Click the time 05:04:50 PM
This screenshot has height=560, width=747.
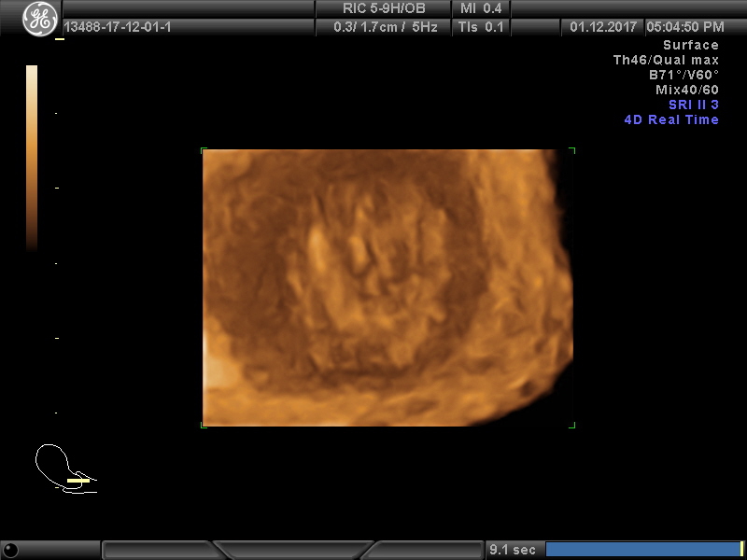point(685,27)
